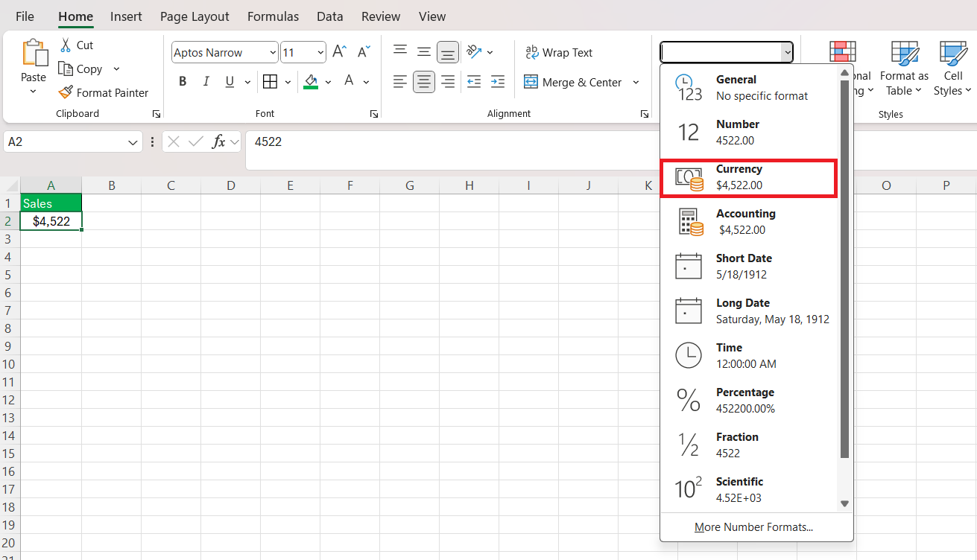Select cell A2 showing $4,522
977x560 pixels.
[51, 221]
